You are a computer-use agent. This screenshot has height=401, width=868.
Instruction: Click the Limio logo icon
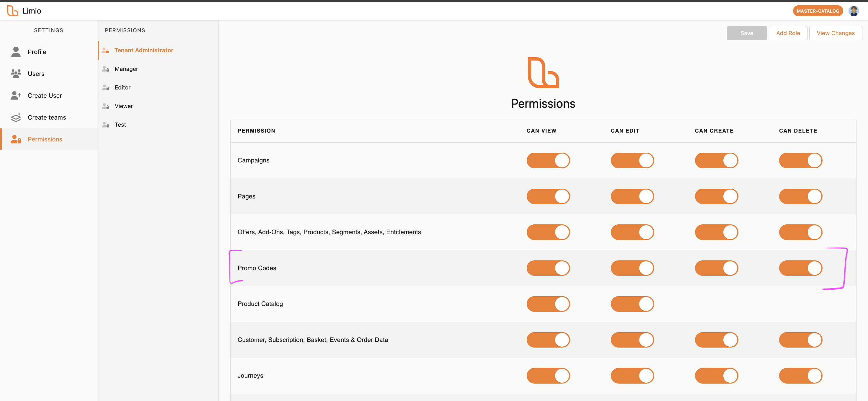click(12, 11)
